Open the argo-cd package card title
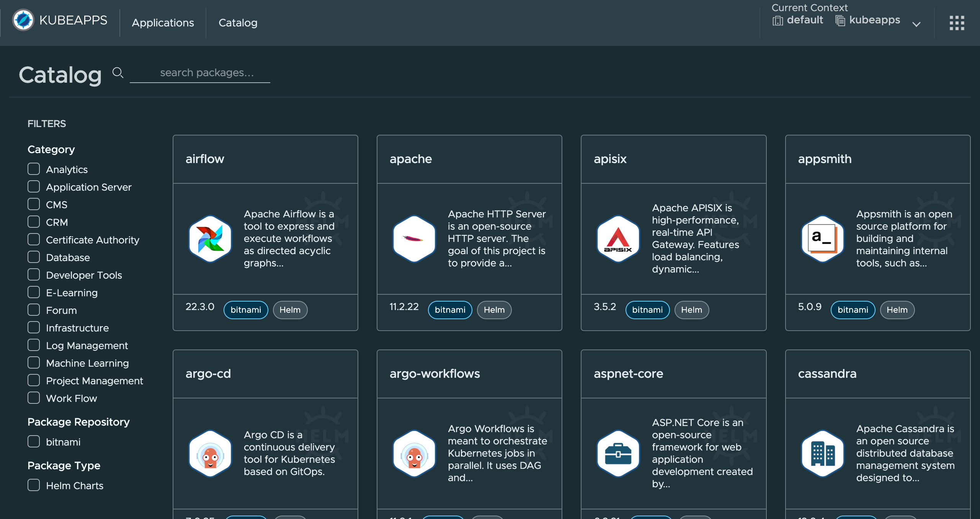This screenshot has height=519, width=980. [x=208, y=374]
